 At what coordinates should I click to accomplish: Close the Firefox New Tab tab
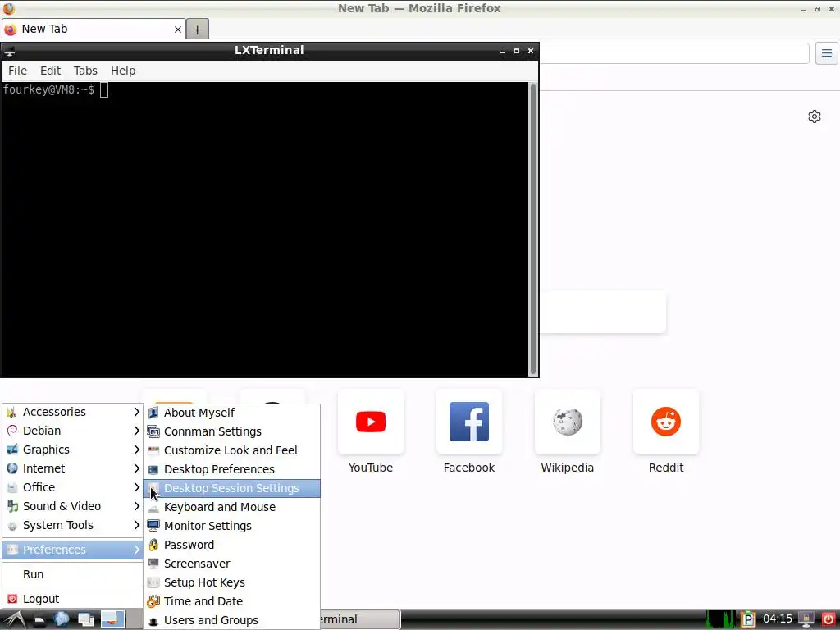point(178,30)
